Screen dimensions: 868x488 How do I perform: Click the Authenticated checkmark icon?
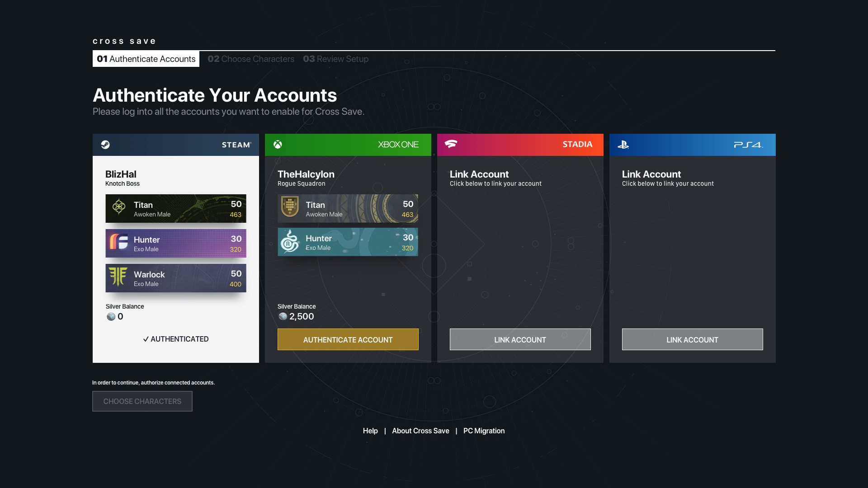[146, 339]
